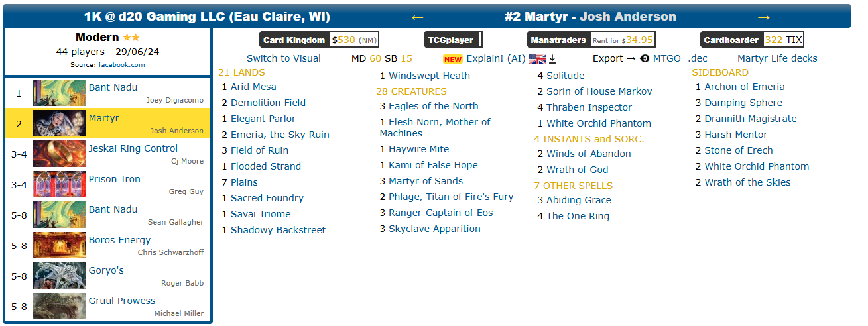Open the Martyr deck artwork thumbnail

(x=60, y=124)
